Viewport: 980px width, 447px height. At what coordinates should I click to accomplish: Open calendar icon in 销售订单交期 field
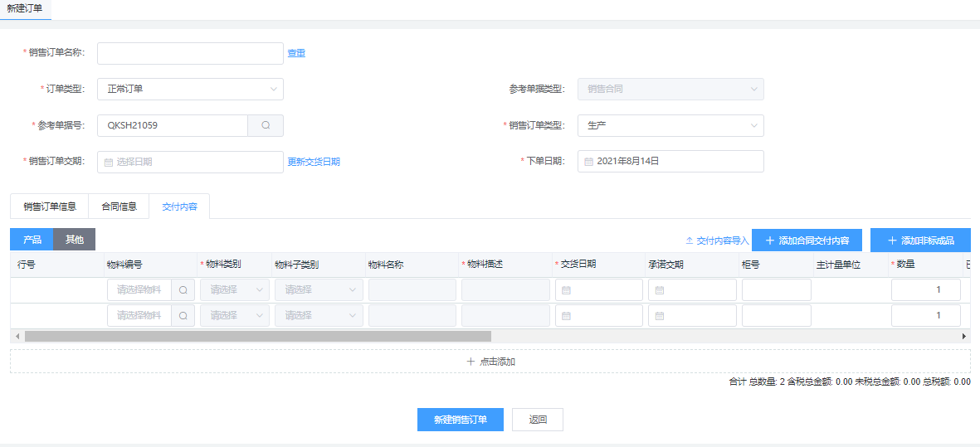point(109,163)
